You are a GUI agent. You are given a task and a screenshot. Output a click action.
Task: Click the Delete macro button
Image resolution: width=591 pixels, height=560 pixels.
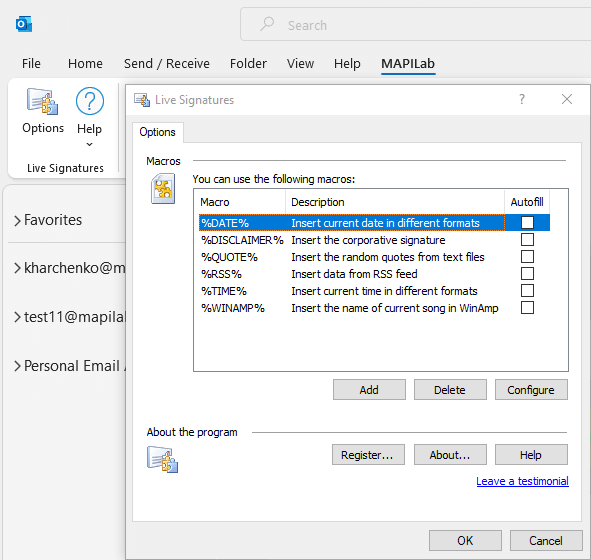point(450,390)
